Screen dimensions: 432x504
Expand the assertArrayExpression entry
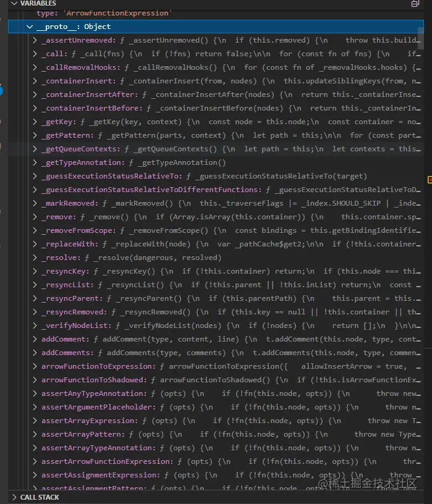(35, 421)
